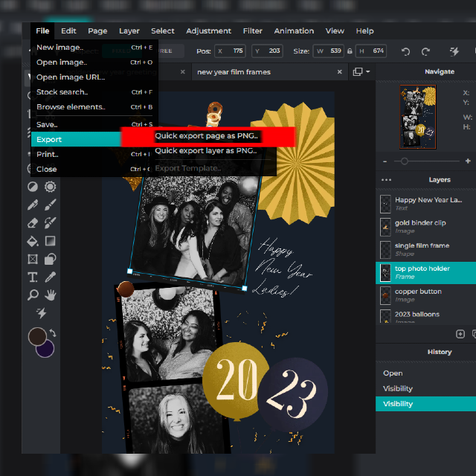Select the Happy New Year text layer

coord(425,204)
